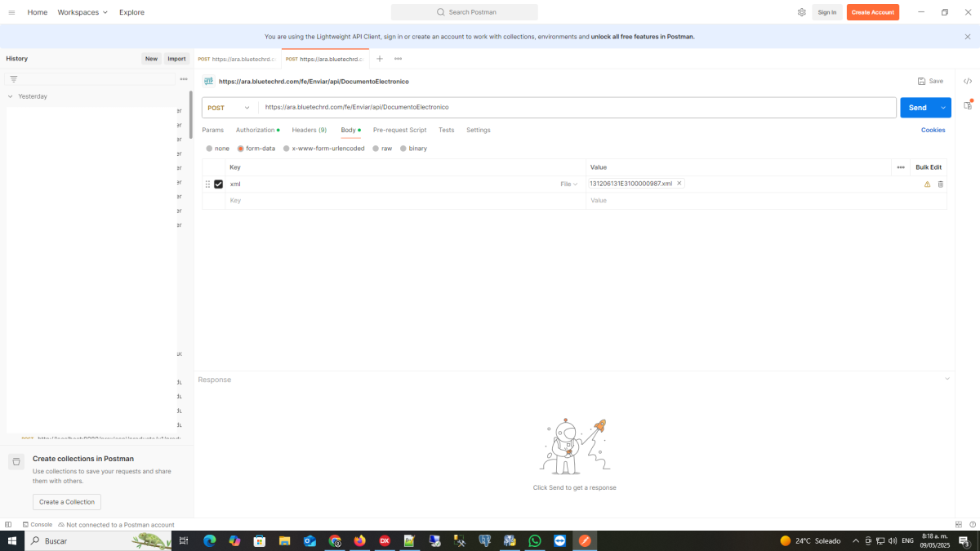
Task: Open Task View on taskbar
Action: click(184, 540)
